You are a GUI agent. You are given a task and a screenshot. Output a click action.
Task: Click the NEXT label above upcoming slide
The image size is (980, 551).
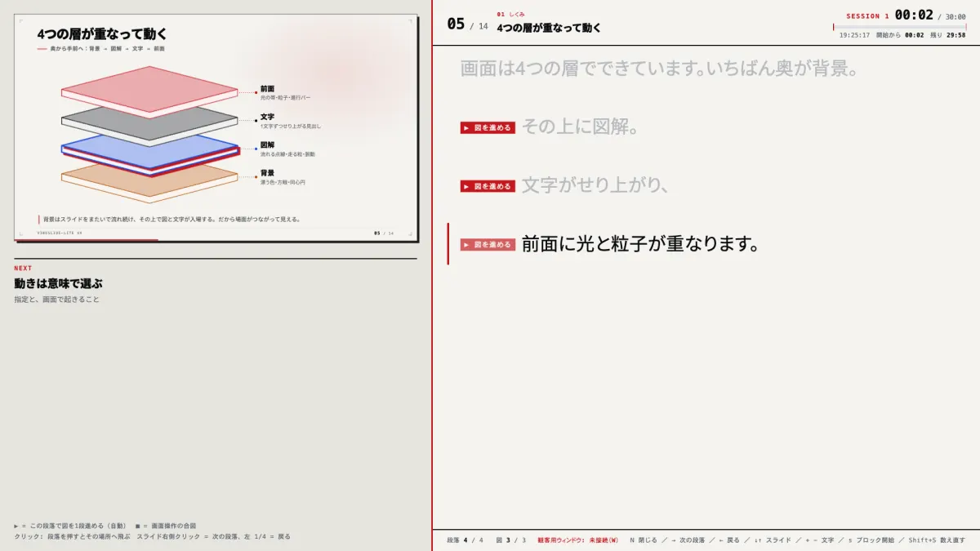point(23,268)
